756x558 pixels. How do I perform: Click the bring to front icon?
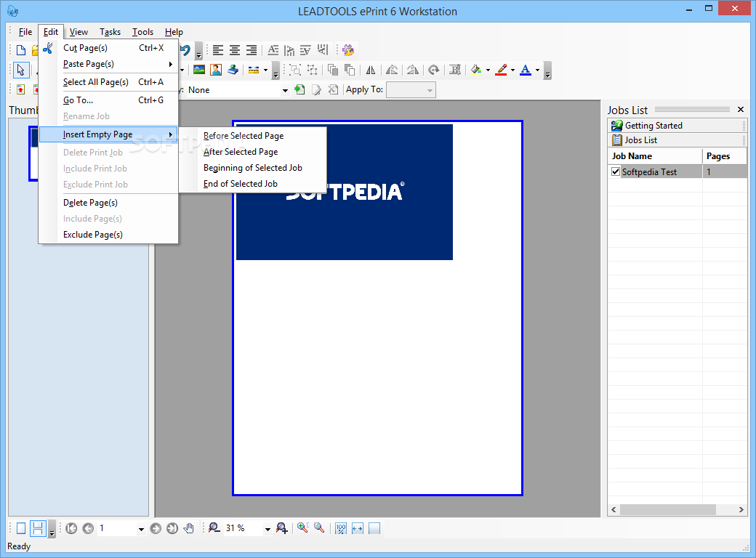(x=333, y=70)
